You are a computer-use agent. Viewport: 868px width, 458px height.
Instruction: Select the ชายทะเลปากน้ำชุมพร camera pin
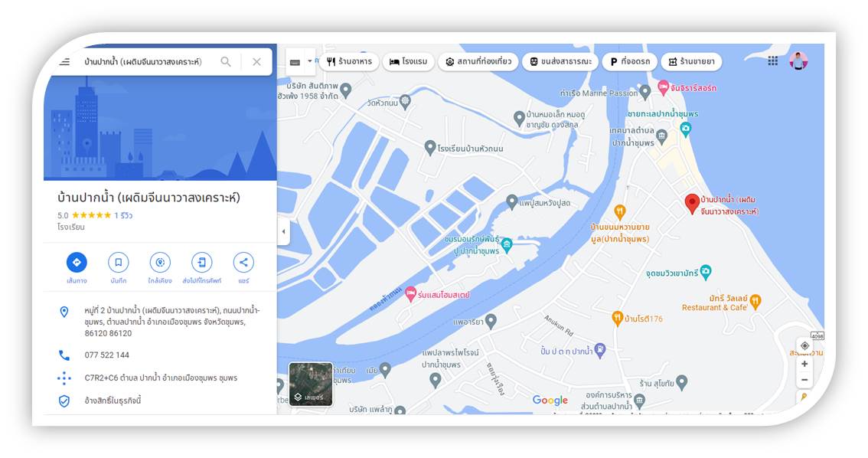point(686,129)
